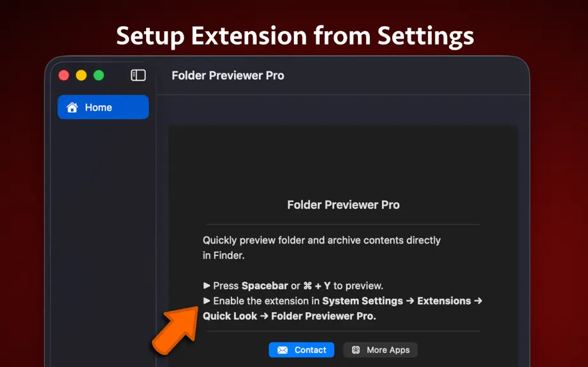Click the System Settings bold text
The image size is (588, 367).
(363, 301)
